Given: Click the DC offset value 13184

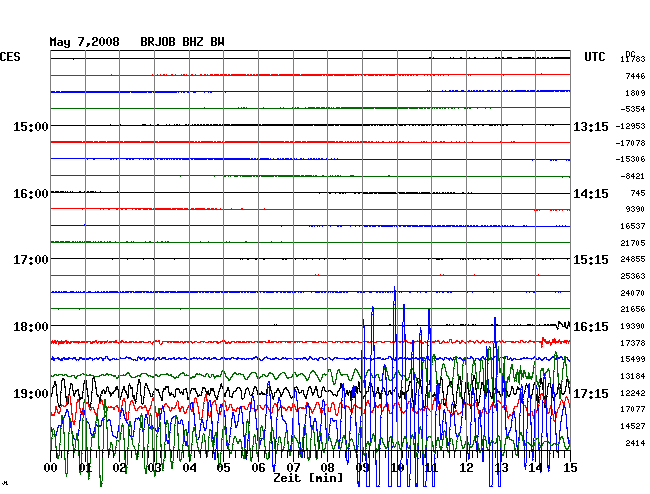Looking at the screenshot, I should coord(633,376).
